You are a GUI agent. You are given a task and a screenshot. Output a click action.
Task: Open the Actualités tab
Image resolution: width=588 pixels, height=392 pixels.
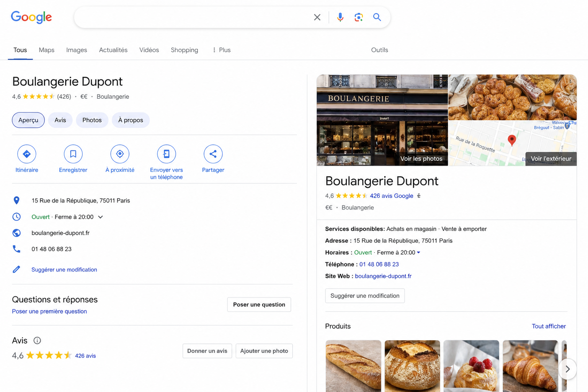(x=113, y=50)
